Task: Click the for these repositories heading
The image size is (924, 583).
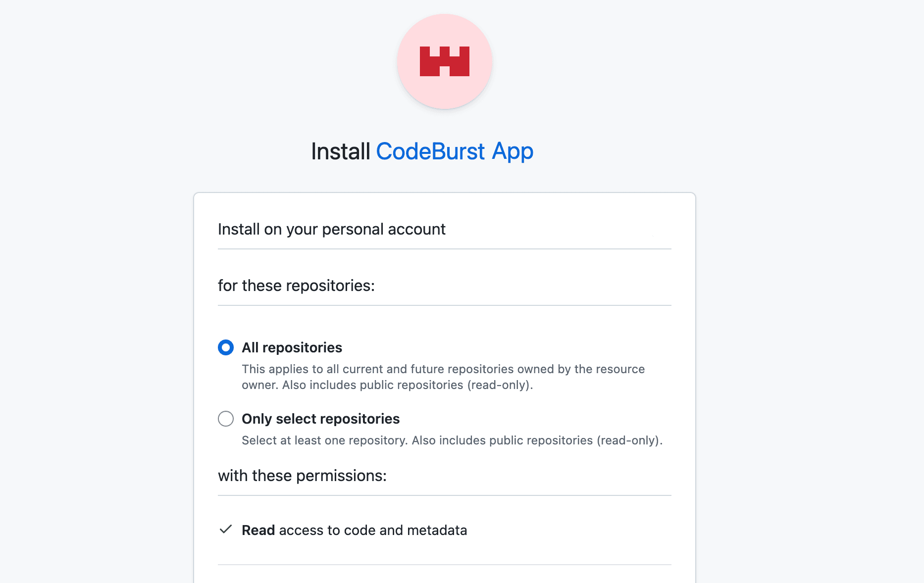Action: coord(296,286)
